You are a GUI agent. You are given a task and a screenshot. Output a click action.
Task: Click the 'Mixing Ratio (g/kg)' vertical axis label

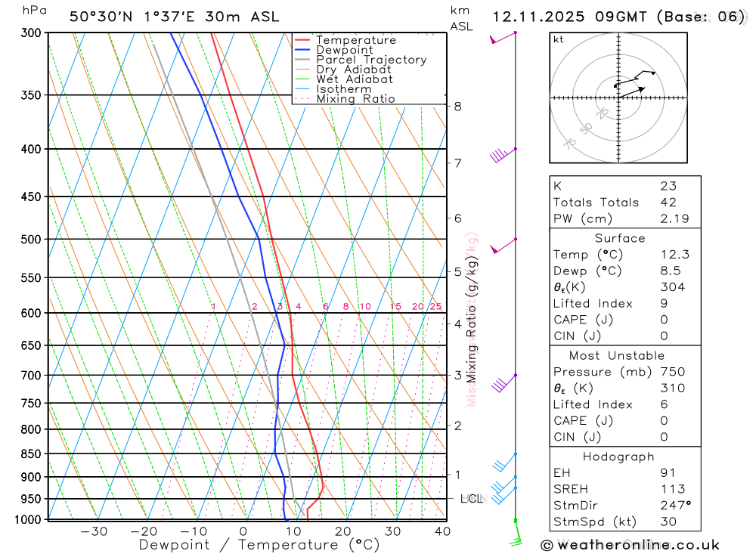[472, 319]
